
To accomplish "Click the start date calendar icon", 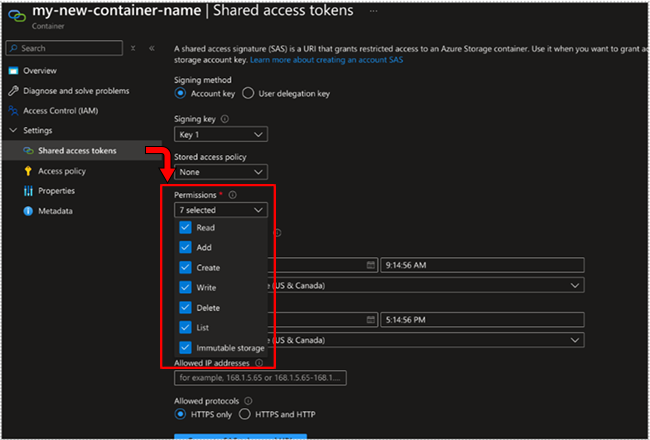I will 371,265.
